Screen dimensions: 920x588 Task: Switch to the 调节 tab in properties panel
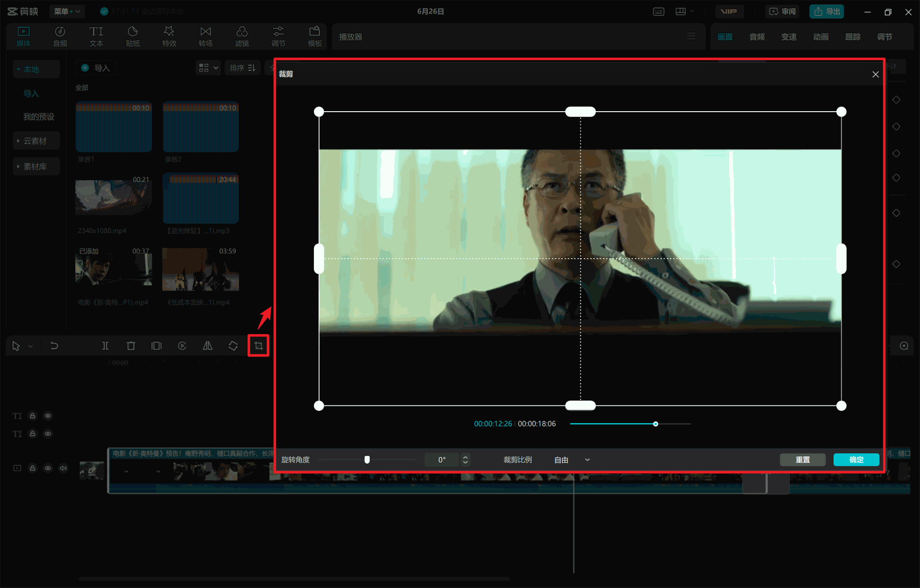point(885,37)
